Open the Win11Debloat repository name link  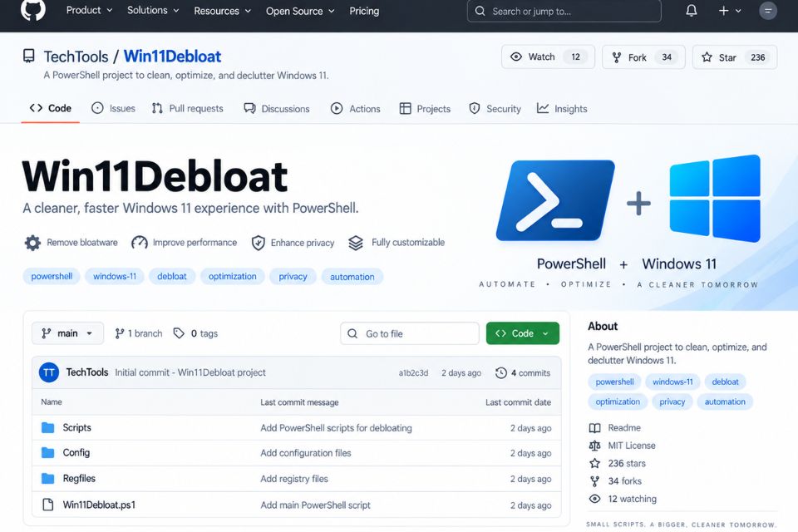(x=172, y=56)
